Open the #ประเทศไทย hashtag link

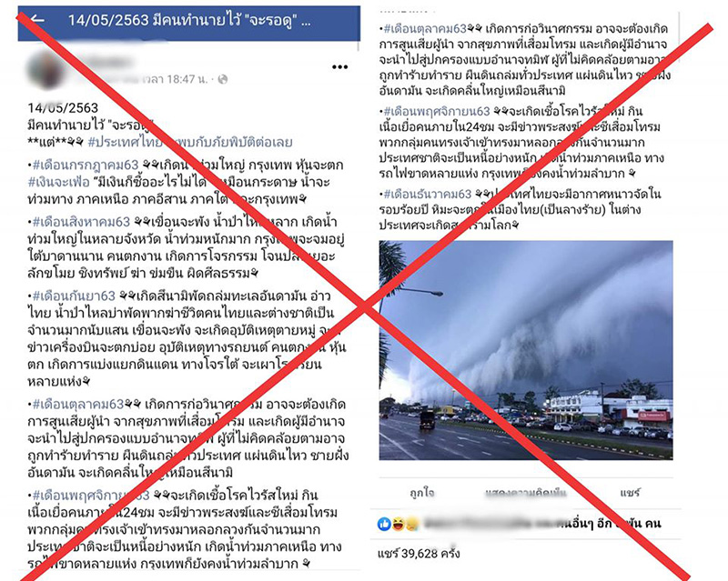tap(126, 142)
